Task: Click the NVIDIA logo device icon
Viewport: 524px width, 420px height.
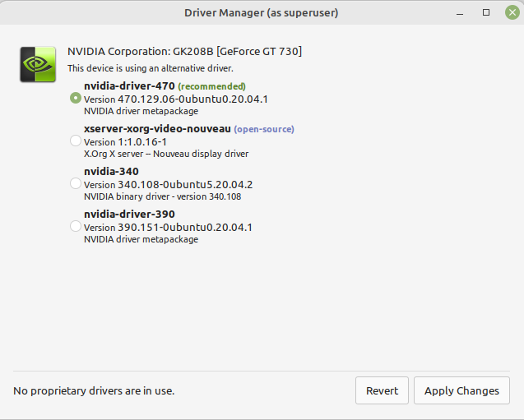Action: pyautogui.click(x=38, y=64)
